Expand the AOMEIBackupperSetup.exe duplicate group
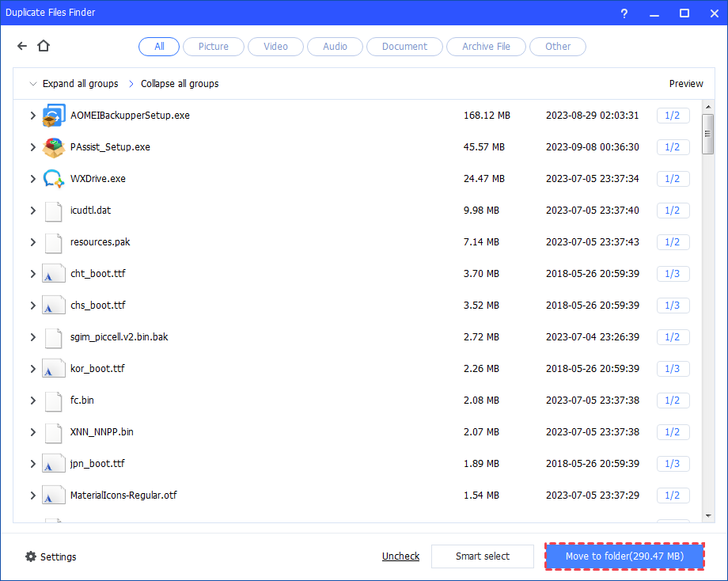The width and height of the screenshot is (728, 581). click(32, 115)
